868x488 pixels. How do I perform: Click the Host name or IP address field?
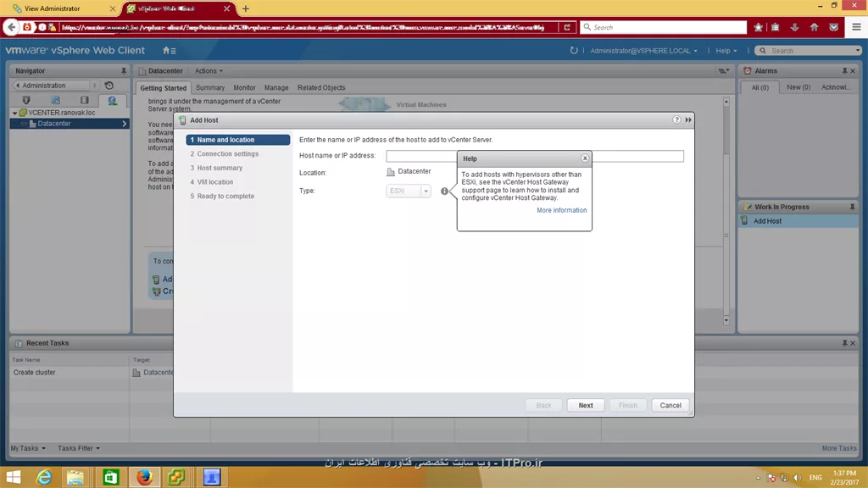point(535,156)
